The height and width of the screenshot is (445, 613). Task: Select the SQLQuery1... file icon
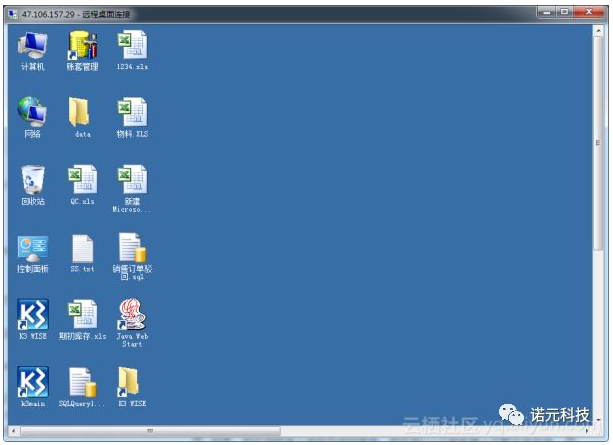[x=82, y=387]
